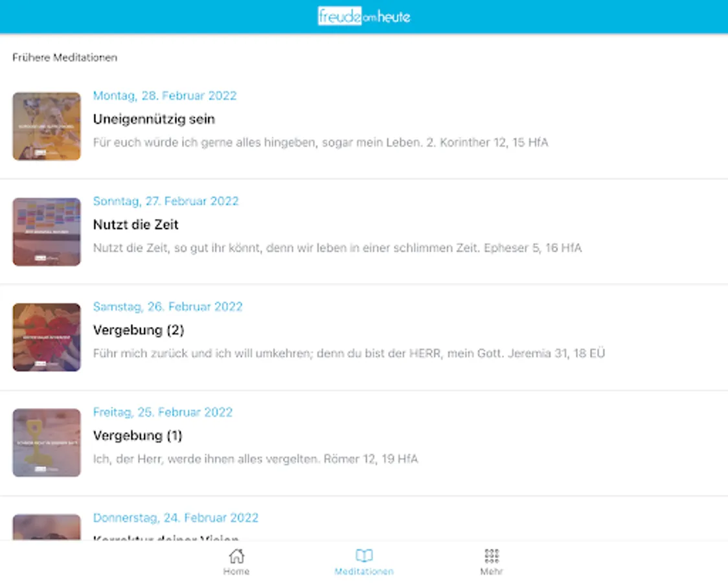Click verse text Römer 12, 19 HfA
The width and height of the screenshot is (728, 583).
click(x=370, y=459)
